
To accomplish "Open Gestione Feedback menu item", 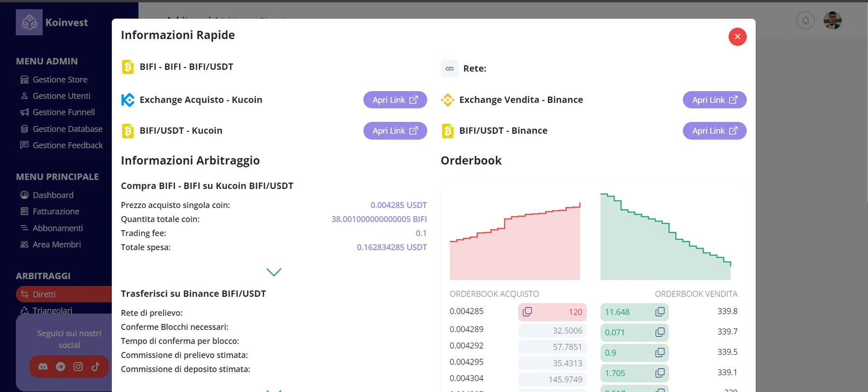I will 62,145.
